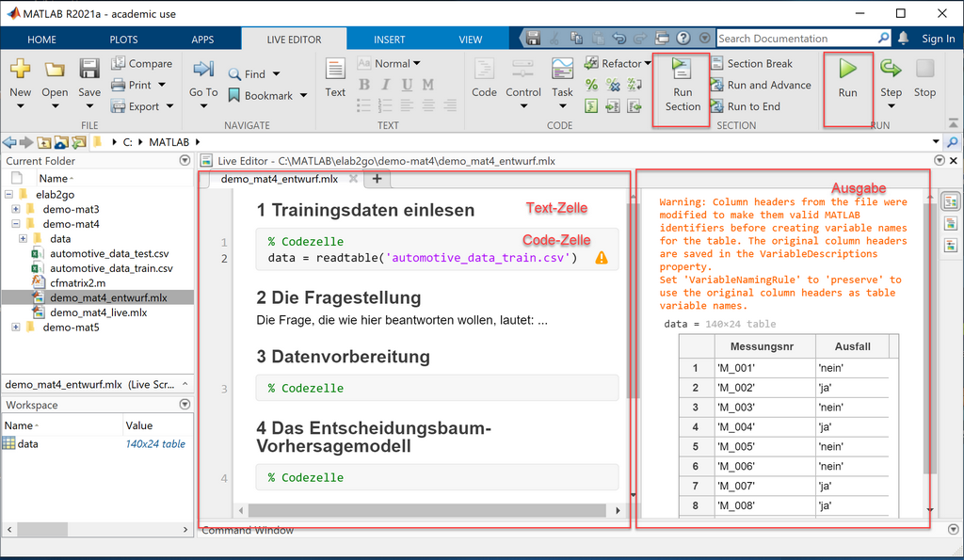Image resolution: width=964 pixels, height=560 pixels.
Task: Click Run to End
Action: tap(746, 106)
